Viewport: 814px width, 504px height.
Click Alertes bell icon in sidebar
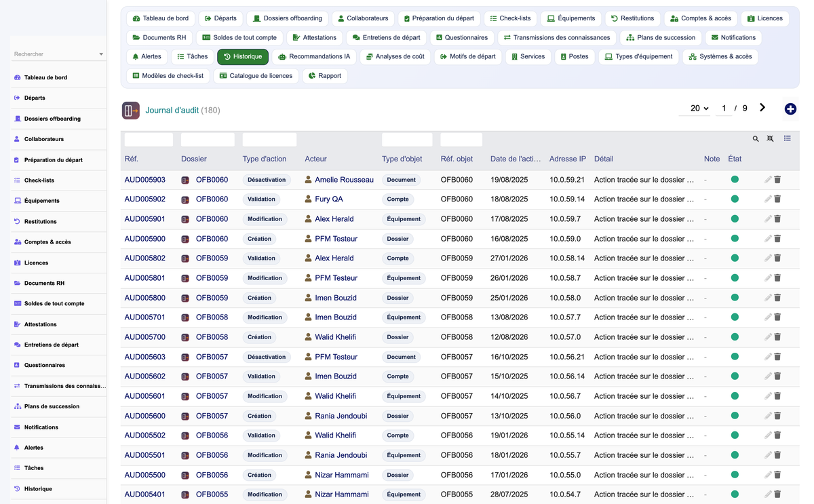point(17,448)
